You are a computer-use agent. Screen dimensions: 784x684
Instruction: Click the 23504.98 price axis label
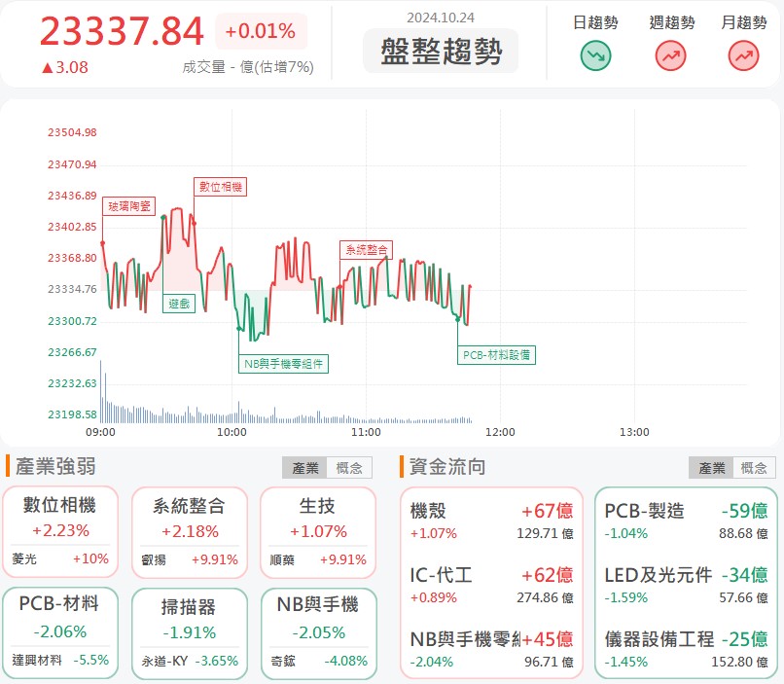72,132
